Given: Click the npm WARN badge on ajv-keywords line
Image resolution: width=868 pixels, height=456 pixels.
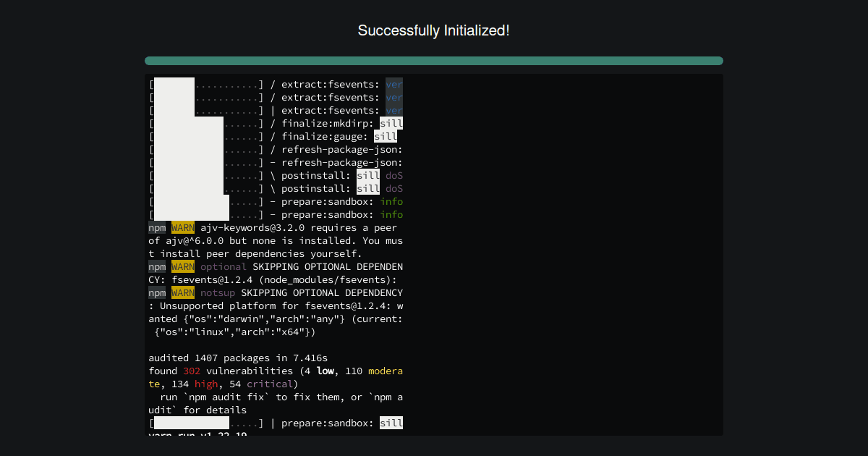Looking at the screenshot, I should [x=182, y=227].
